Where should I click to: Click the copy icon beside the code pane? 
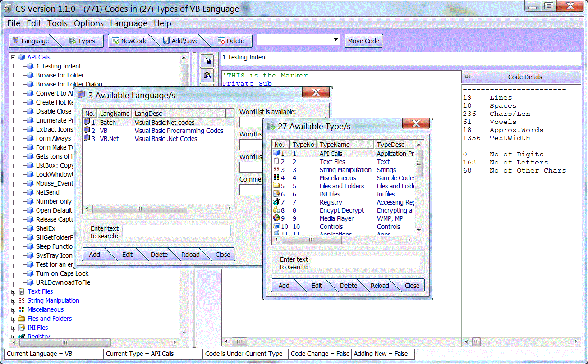click(207, 60)
